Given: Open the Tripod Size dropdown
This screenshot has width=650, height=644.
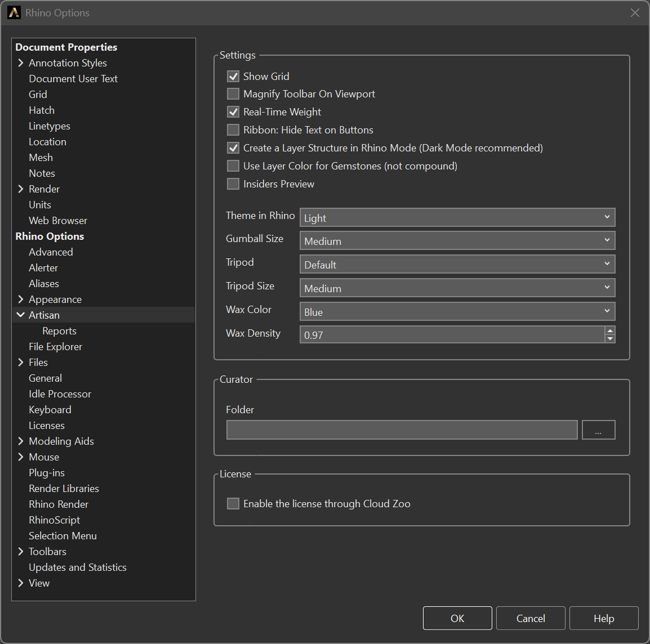Looking at the screenshot, I should click(x=457, y=288).
